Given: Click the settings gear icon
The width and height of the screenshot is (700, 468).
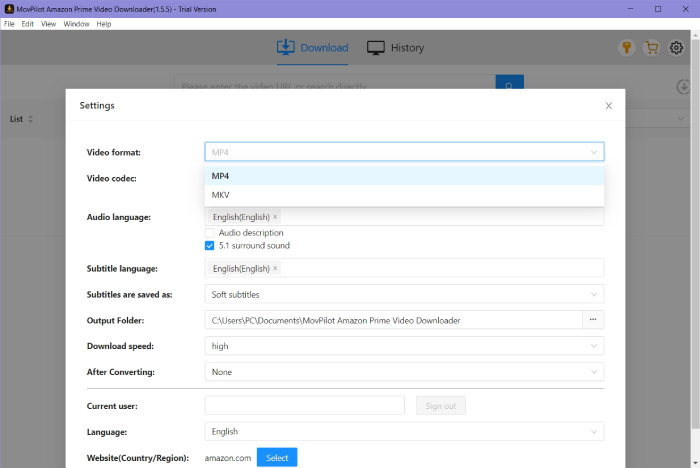Looking at the screenshot, I should [x=677, y=48].
